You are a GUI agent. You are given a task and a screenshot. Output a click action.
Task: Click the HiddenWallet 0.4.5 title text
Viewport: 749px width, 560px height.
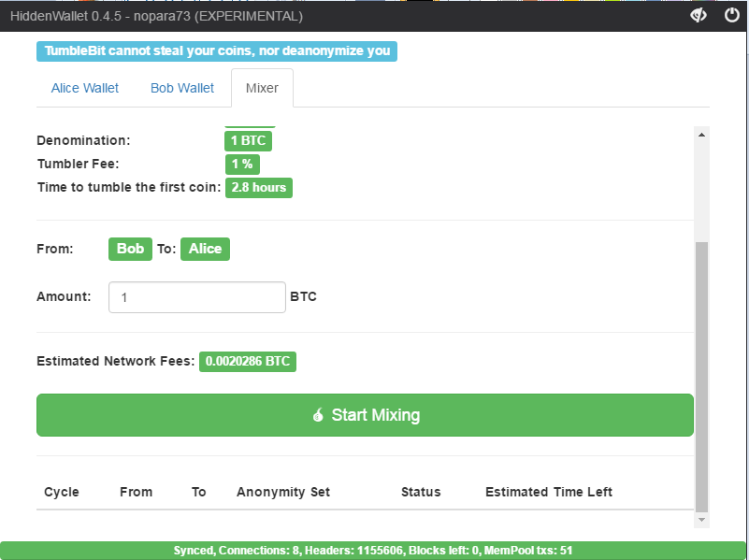(157, 16)
